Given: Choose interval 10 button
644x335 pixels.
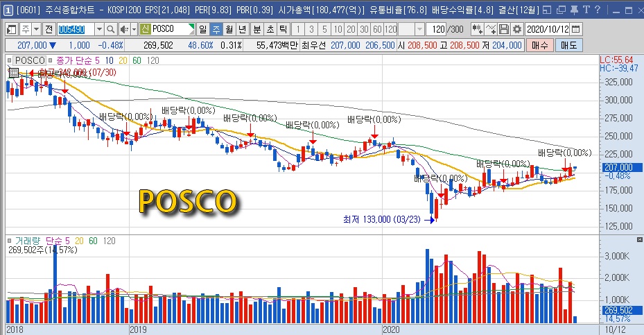Looking at the screenshot, I should 338,29.
